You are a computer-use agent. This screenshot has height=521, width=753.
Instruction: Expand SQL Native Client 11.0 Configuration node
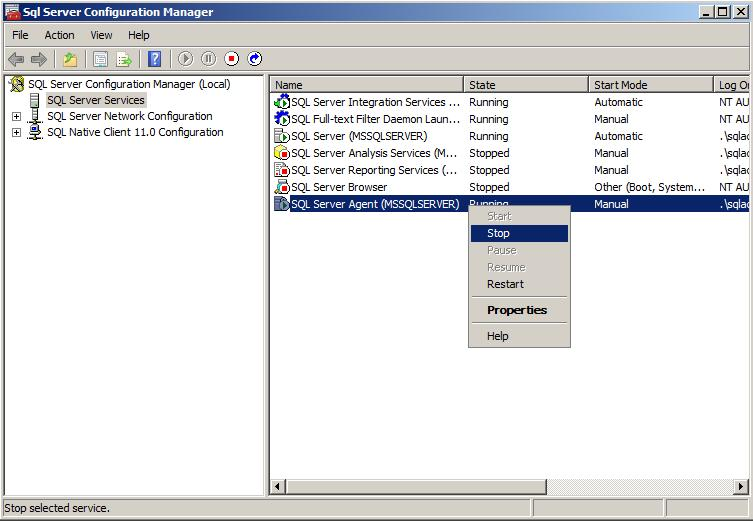pos(16,132)
